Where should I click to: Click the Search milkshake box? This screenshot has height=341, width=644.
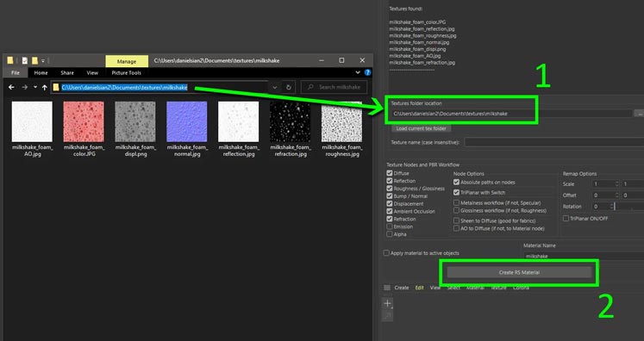pyautogui.click(x=334, y=88)
